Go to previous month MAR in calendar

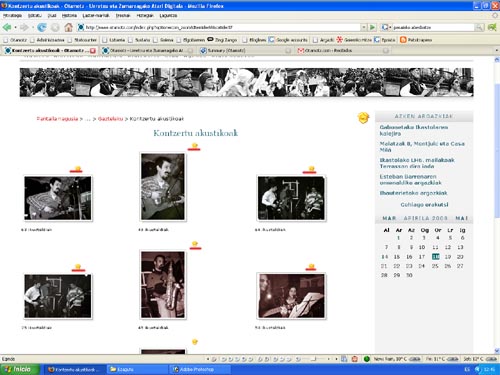pyautogui.click(x=389, y=218)
